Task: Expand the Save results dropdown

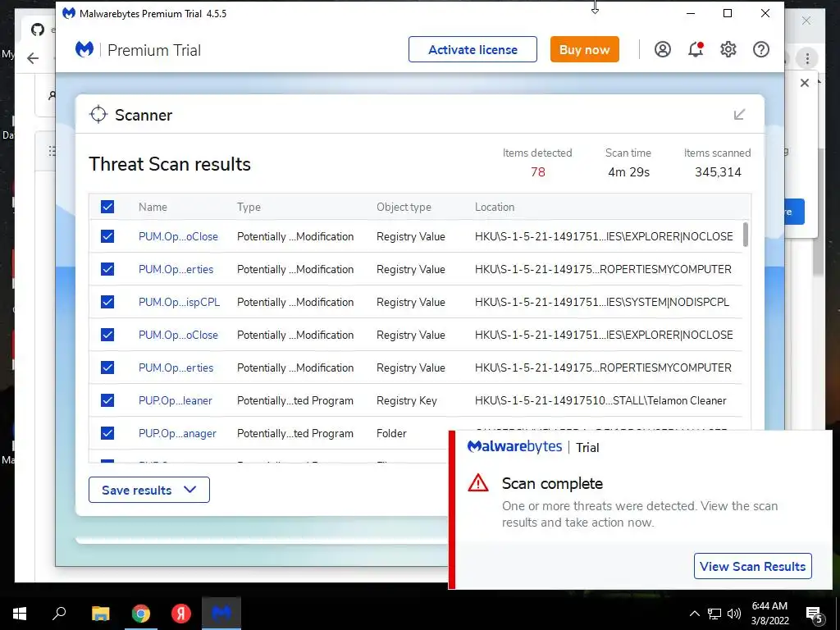Action: pyautogui.click(x=149, y=490)
